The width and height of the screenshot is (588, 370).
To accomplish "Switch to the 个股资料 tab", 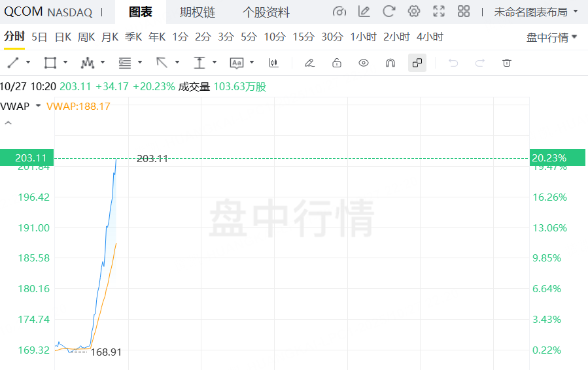I will click(x=266, y=12).
